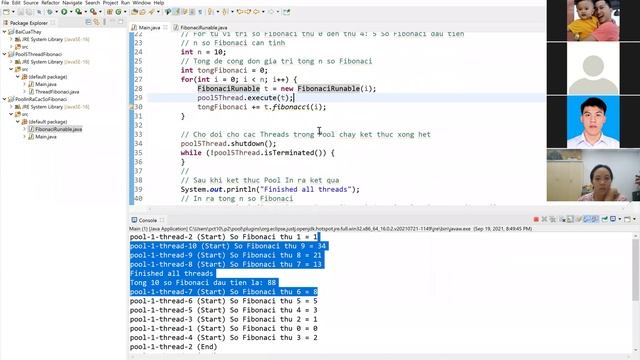Close the Main.java tab with X
The height and width of the screenshot is (360, 640).
tap(165, 27)
